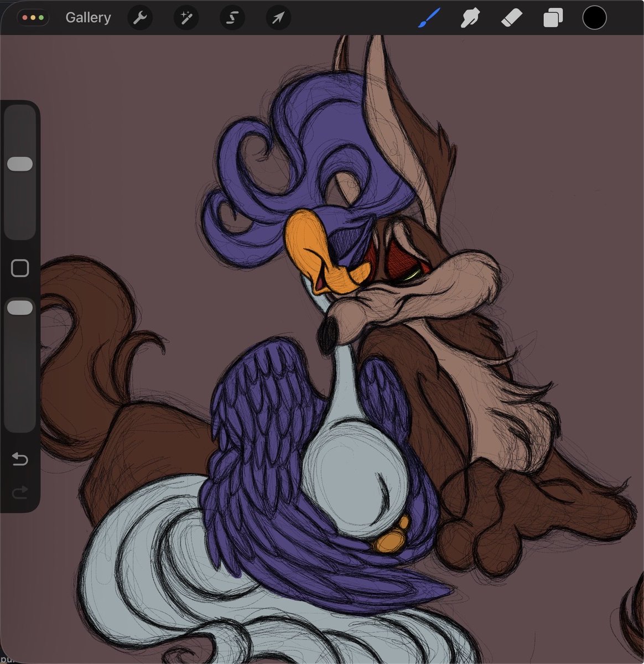The height and width of the screenshot is (664, 644).
Task: Click the brush size slider handle
Action: [20, 164]
